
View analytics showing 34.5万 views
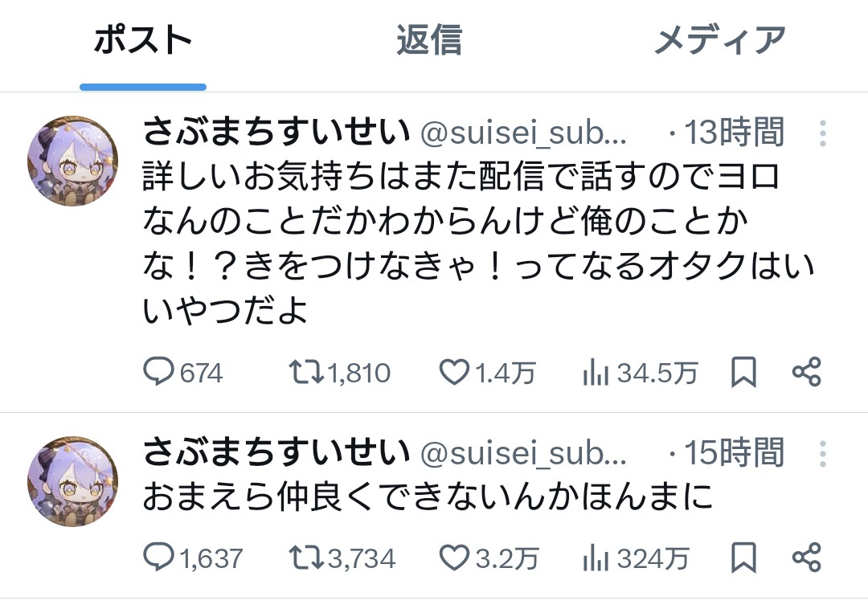pyautogui.click(x=595, y=372)
